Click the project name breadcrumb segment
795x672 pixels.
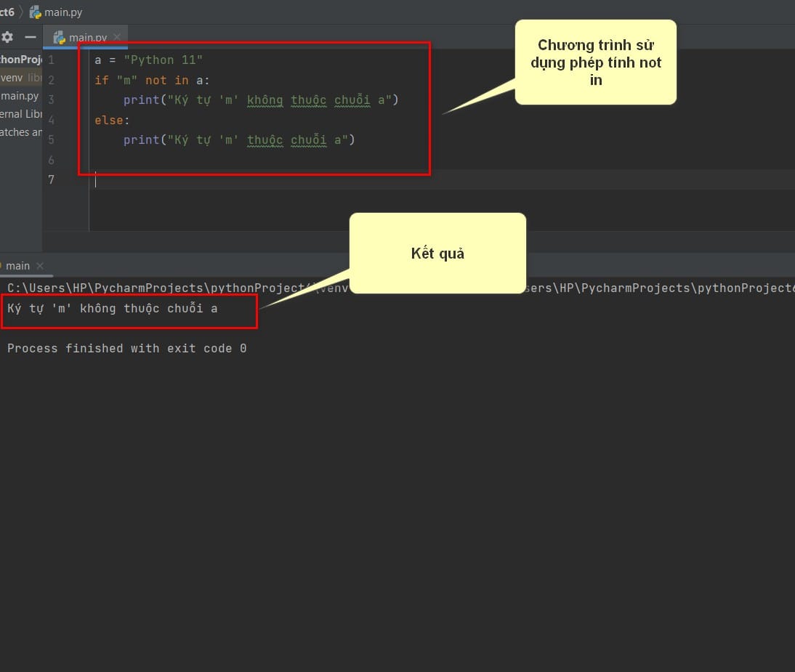click(x=7, y=12)
